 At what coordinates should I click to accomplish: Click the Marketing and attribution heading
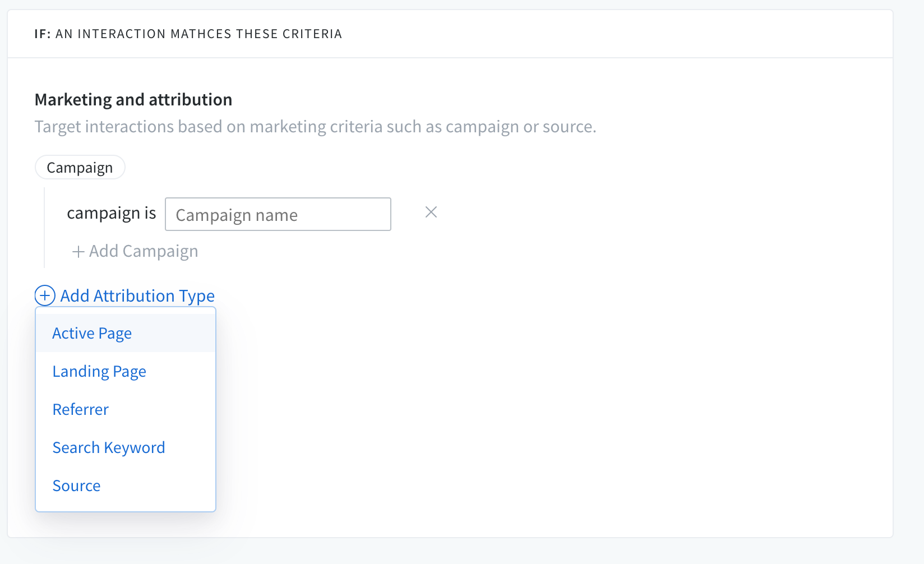[133, 100]
